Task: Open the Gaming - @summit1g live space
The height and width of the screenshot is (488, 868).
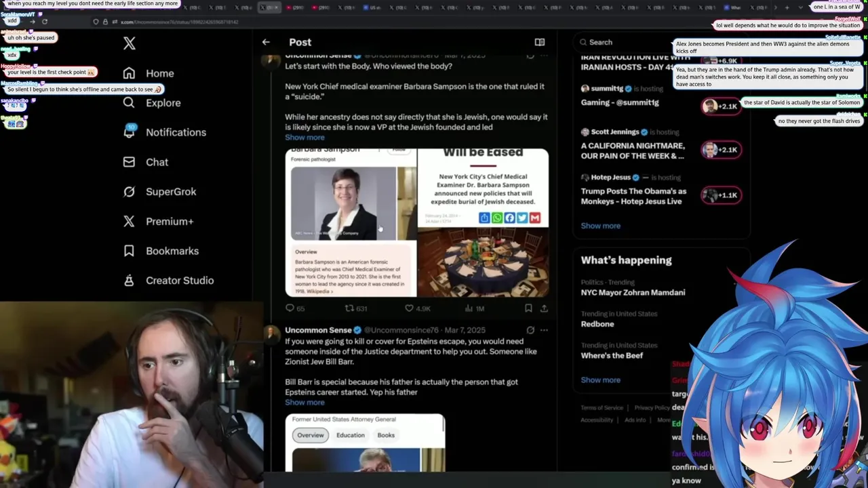Action: click(x=620, y=102)
